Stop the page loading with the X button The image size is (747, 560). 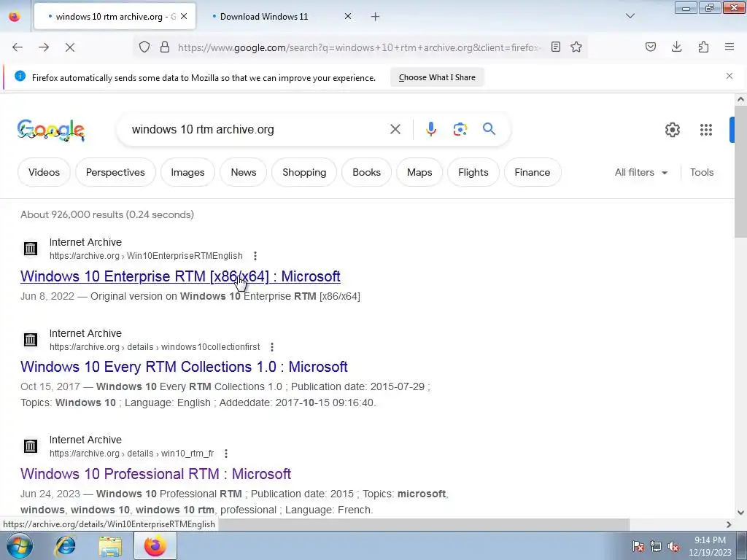pyautogui.click(x=70, y=47)
